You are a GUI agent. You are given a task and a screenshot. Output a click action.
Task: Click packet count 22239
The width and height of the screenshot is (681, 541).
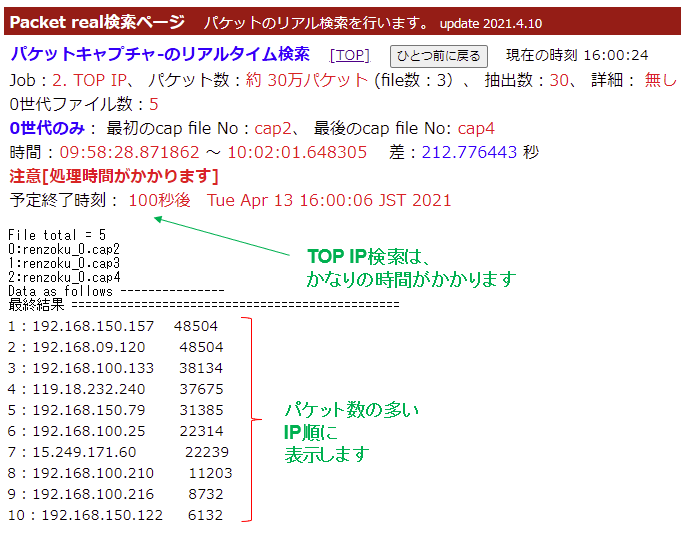(x=207, y=452)
